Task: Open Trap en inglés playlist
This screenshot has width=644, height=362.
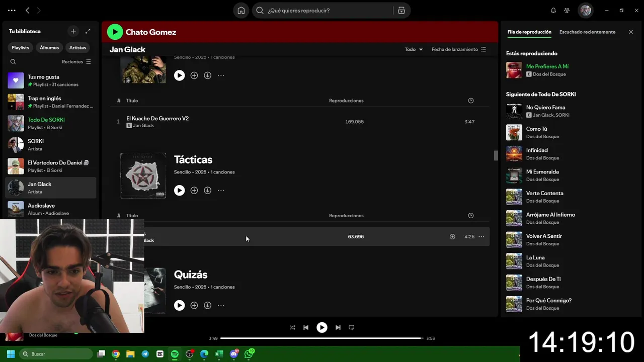Action: pos(50,102)
